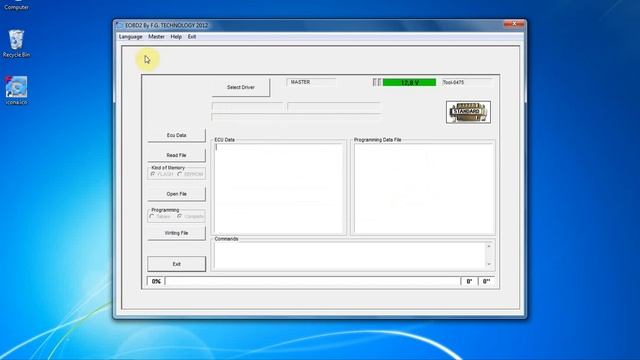Click inside the Commands text box
This screenshot has height=360, width=640.
tap(350, 256)
